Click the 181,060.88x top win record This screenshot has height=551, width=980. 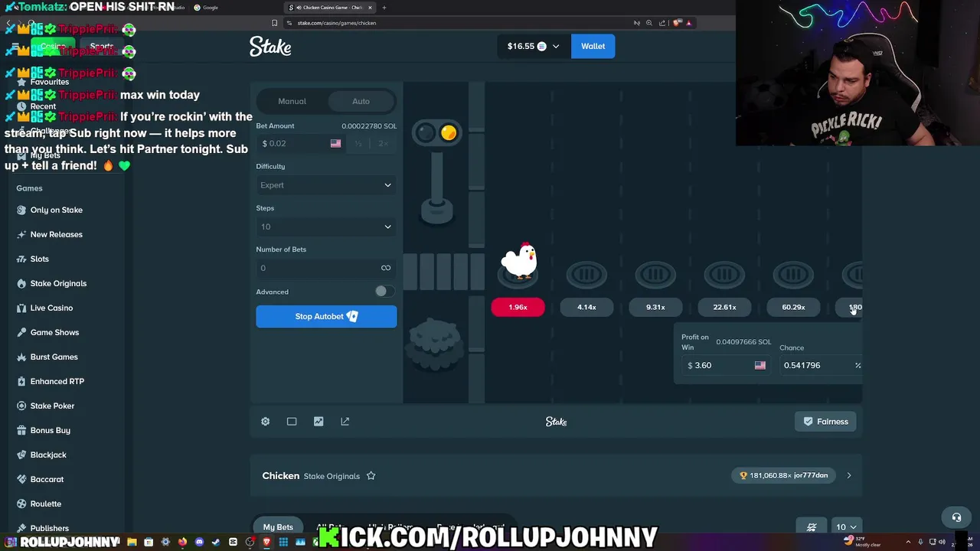pos(783,475)
